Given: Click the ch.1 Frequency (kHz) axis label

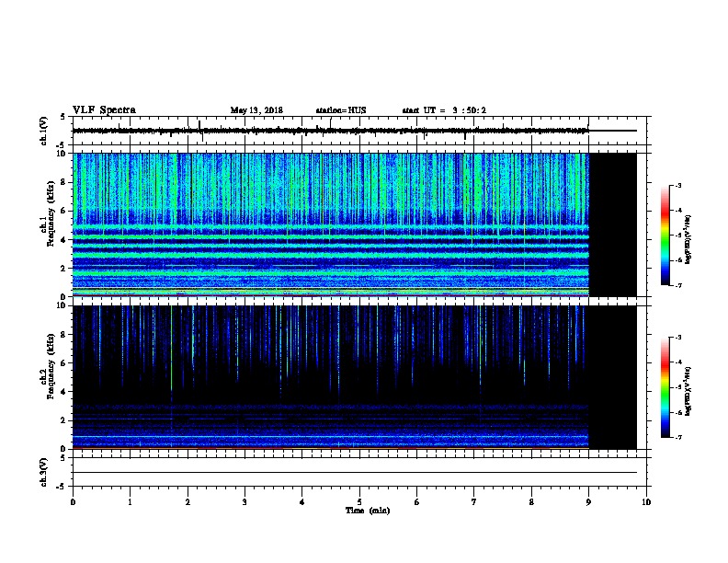Looking at the screenshot, I should (47, 213).
